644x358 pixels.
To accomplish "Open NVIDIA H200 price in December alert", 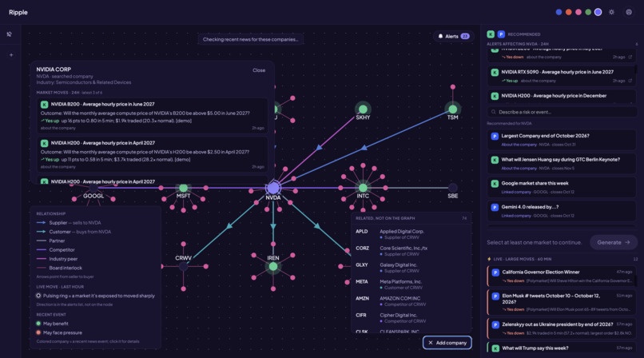I will coord(562,97).
